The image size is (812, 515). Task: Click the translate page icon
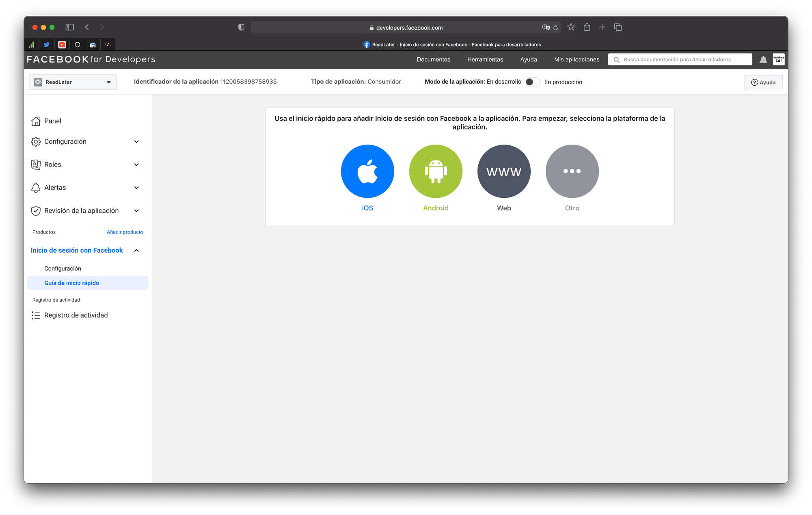tap(546, 28)
